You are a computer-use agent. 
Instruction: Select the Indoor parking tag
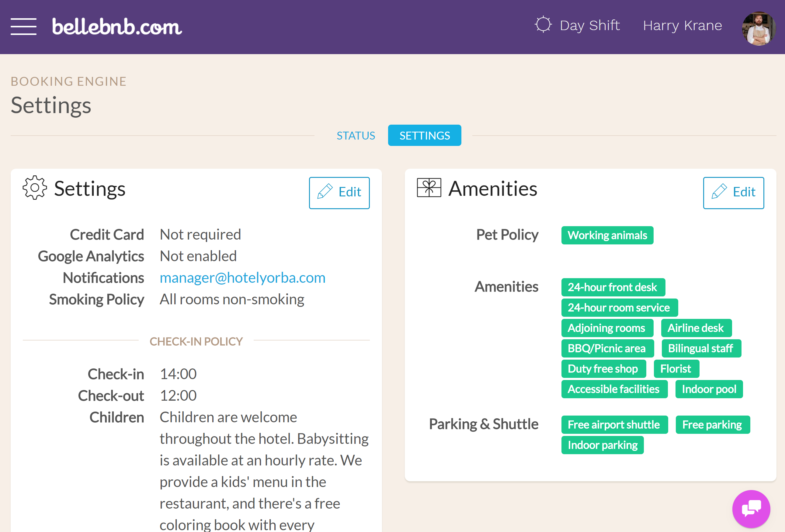pyautogui.click(x=602, y=445)
